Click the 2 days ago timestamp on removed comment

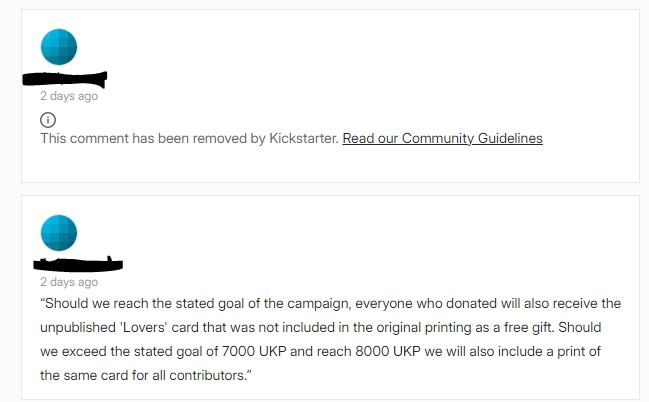click(x=69, y=96)
